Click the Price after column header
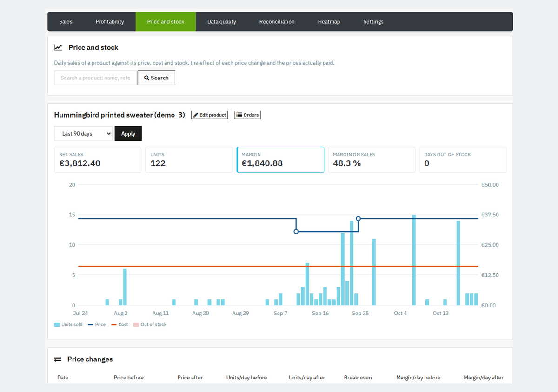 pos(190,378)
